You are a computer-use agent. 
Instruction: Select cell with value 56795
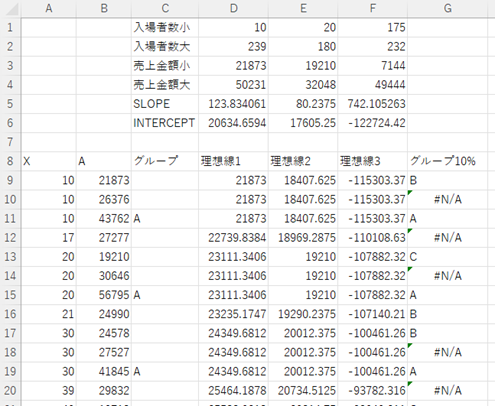(104, 295)
